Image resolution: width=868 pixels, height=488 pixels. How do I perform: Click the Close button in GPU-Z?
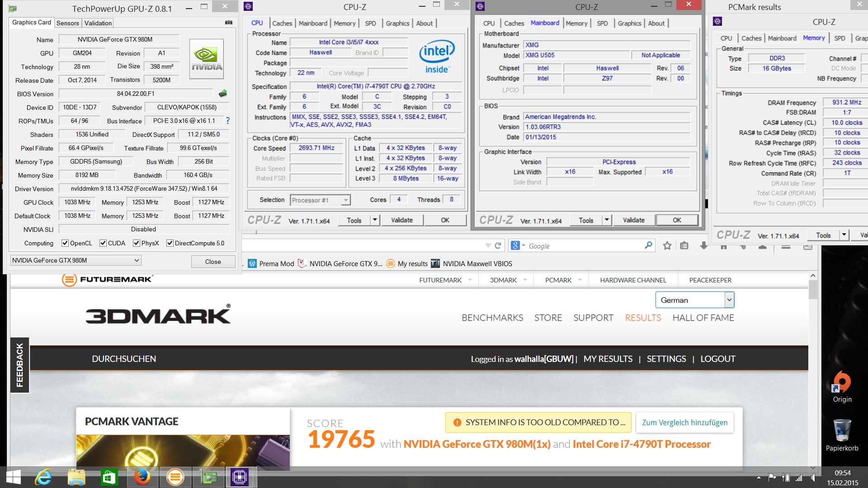(213, 262)
